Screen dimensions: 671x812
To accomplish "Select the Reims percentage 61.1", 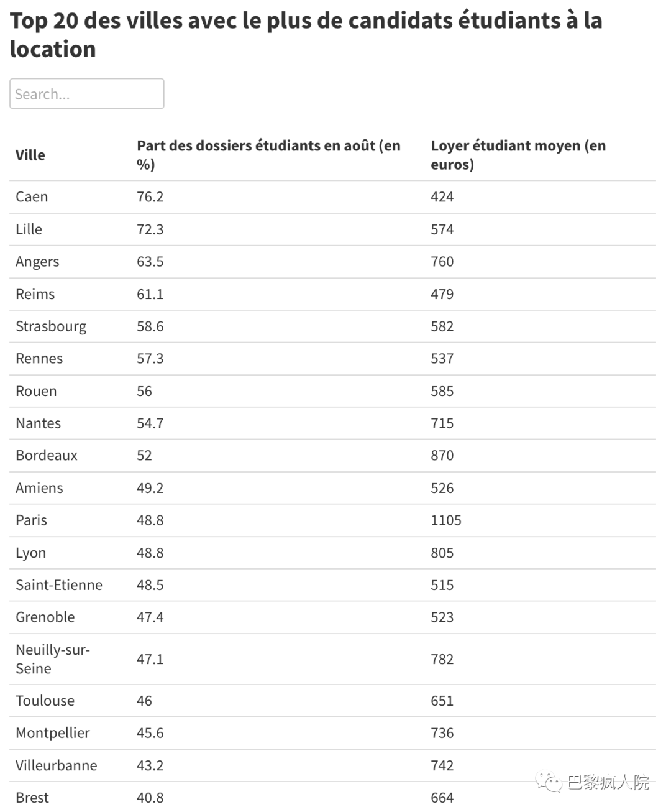I will (150, 294).
